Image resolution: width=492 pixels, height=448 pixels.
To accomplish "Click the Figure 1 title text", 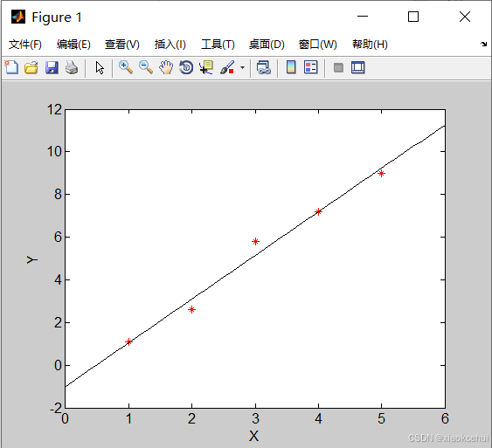I will click(57, 17).
